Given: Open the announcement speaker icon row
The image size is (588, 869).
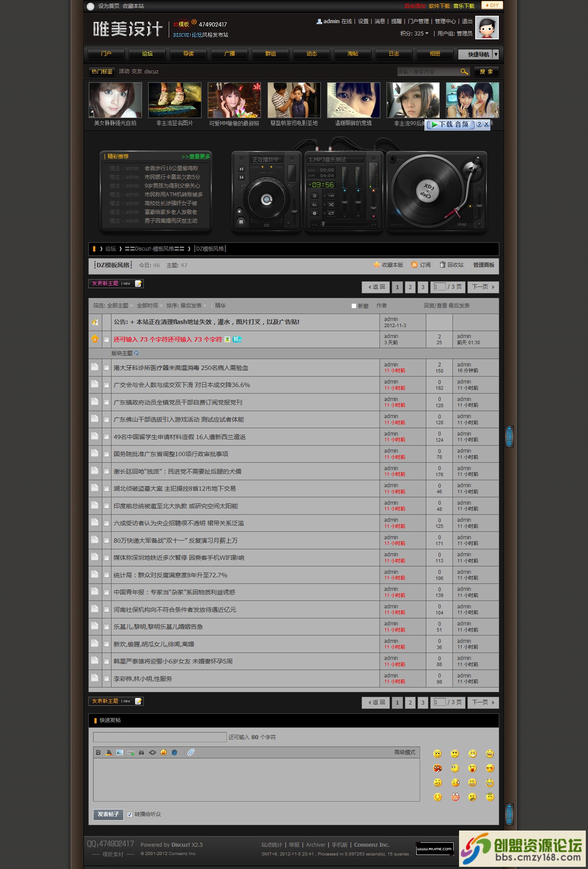Looking at the screenshot, I should (95, 322).
